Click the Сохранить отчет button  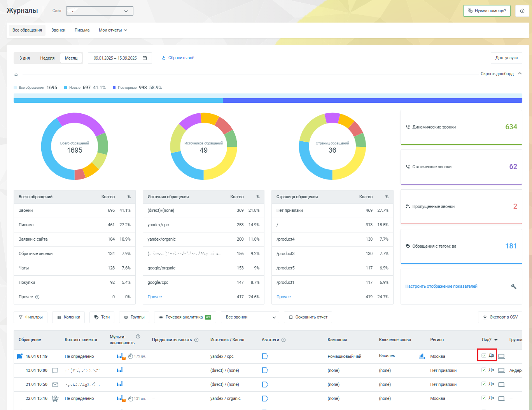tap(308, 317)
